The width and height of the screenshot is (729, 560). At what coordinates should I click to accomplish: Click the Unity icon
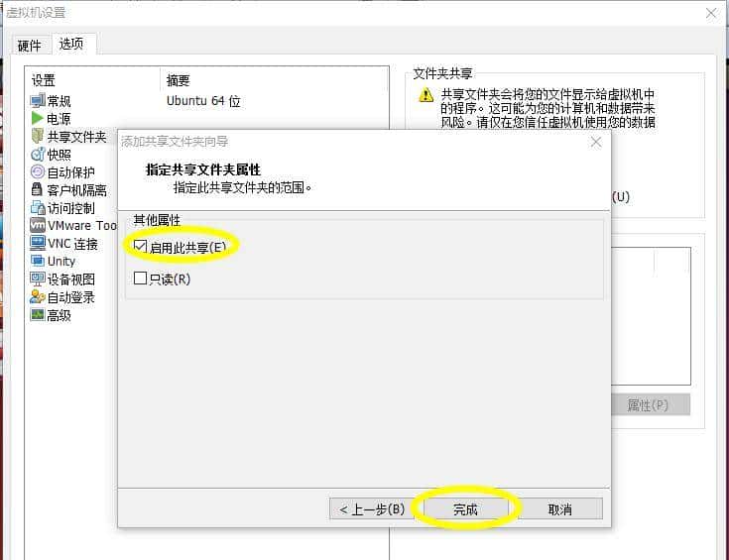38,261
